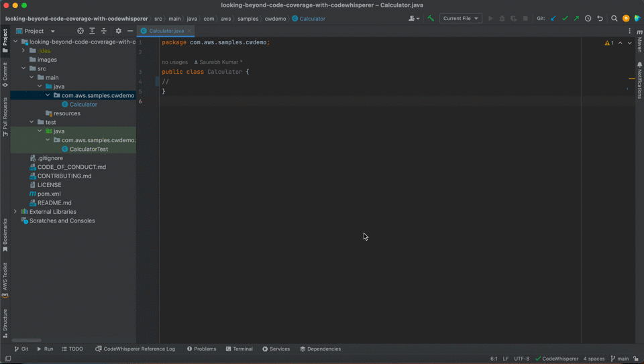Collapse the test folder
This screenshot has height=364, width=644.
[x=32, y=122]
